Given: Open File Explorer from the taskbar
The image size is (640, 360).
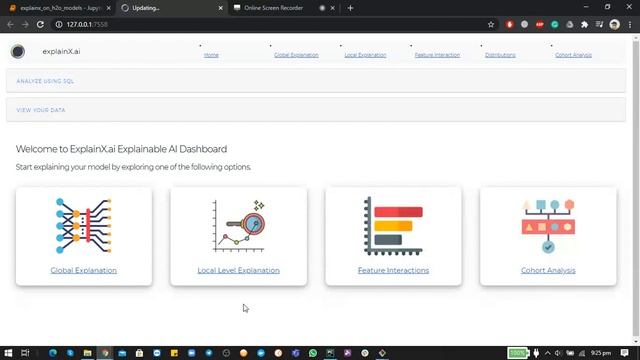Looking at the screenshot, I should pos(87,353).
